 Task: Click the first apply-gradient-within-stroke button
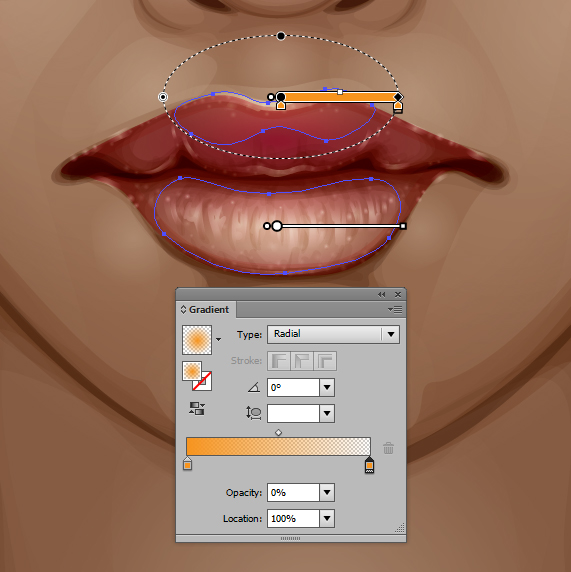pyautogui.click(x=279, y=361)
